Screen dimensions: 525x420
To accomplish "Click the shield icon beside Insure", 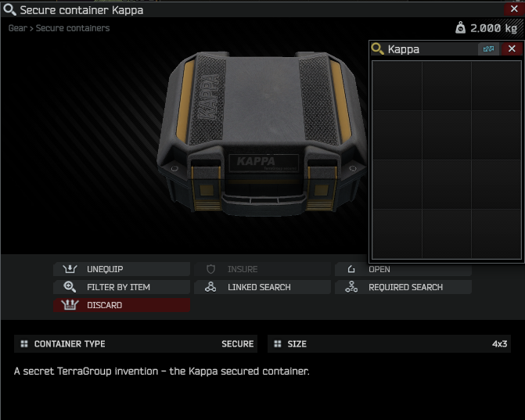I will pyautogui.click(x=210, y=269).
